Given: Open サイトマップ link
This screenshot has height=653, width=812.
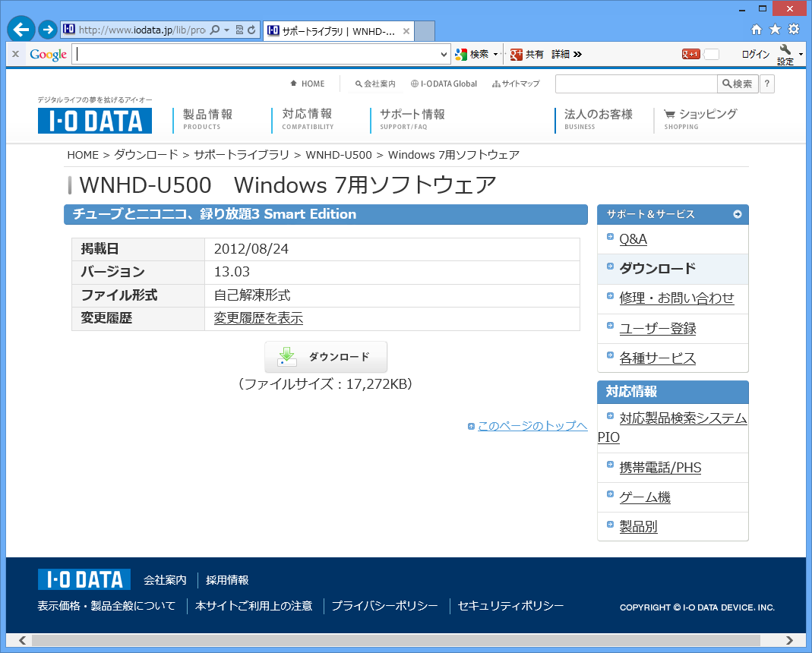Looking at the screenshot, I should (516, 84).
